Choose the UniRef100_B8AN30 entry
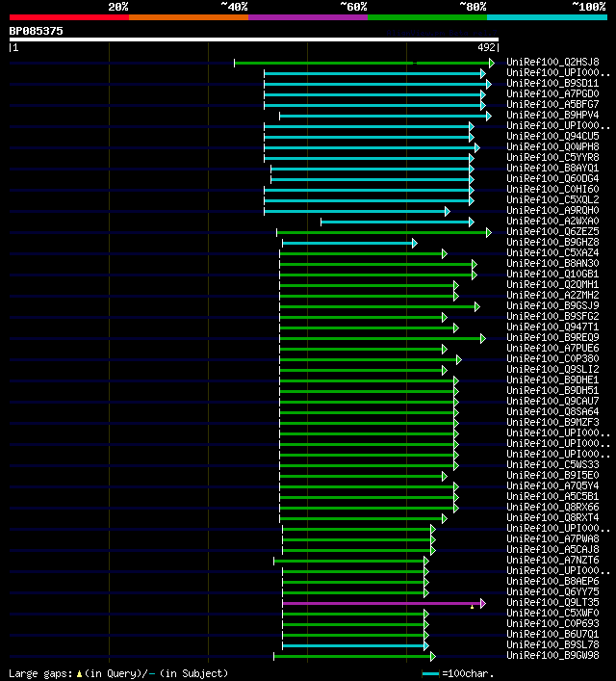The image size is (616, 681). pyautogui.click(x=552, y=264)
